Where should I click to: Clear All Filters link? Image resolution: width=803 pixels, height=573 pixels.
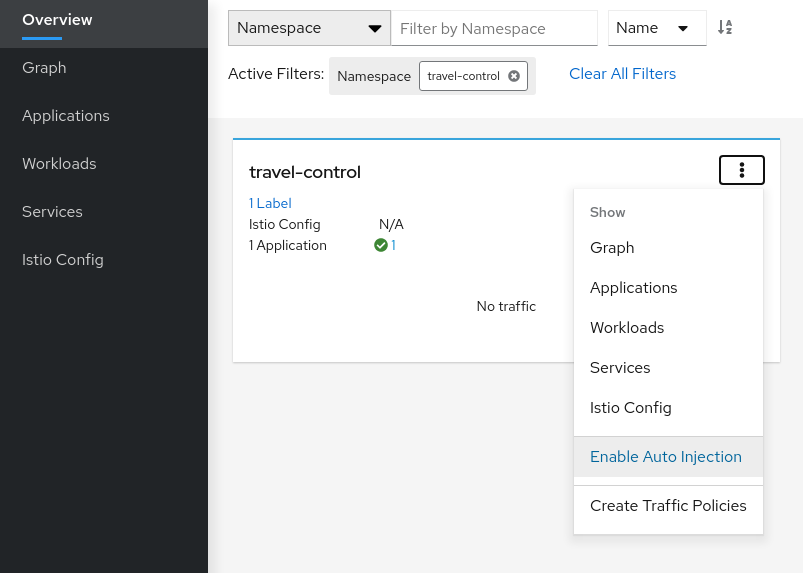(x=622, y=74)
